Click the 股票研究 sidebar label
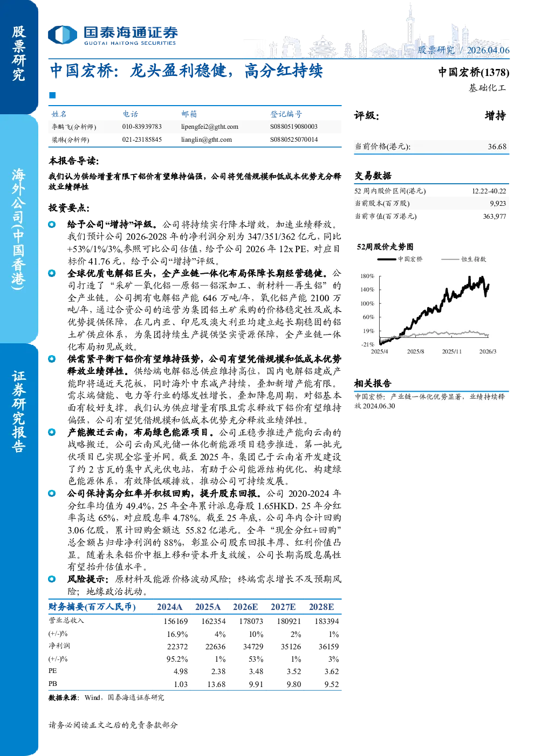 point(19,54)
